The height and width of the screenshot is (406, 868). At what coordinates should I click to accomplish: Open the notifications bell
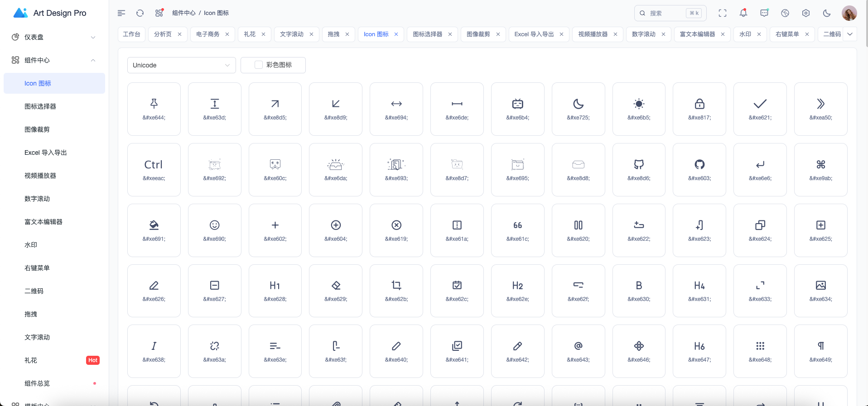click(x=743, y=13)
